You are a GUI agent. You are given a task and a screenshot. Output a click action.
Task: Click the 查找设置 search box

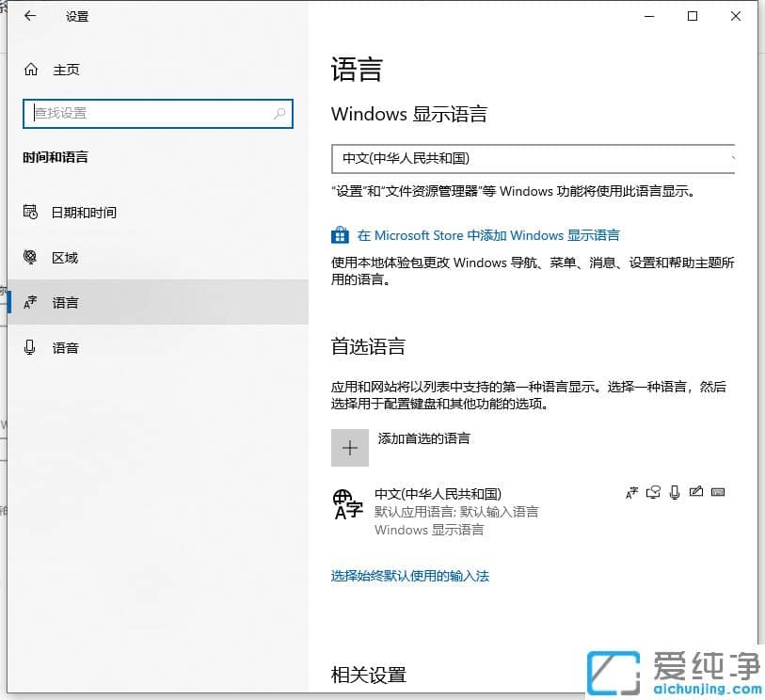(157, 113)
